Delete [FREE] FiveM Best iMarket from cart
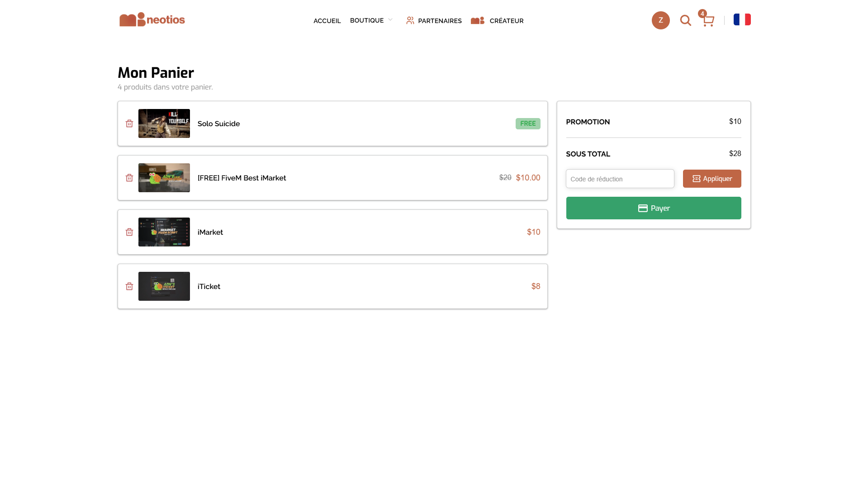This screenshot has height=488, width=868. [129, 178]
